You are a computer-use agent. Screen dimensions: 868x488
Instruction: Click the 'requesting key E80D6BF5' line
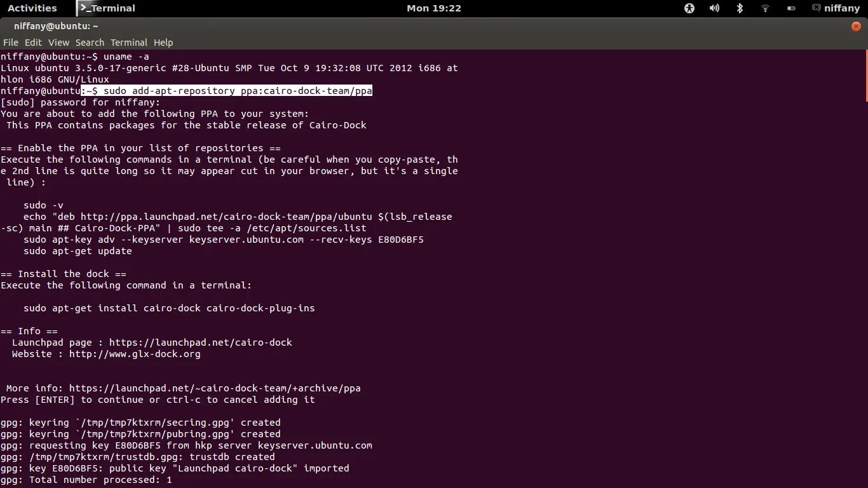(186, 445)
